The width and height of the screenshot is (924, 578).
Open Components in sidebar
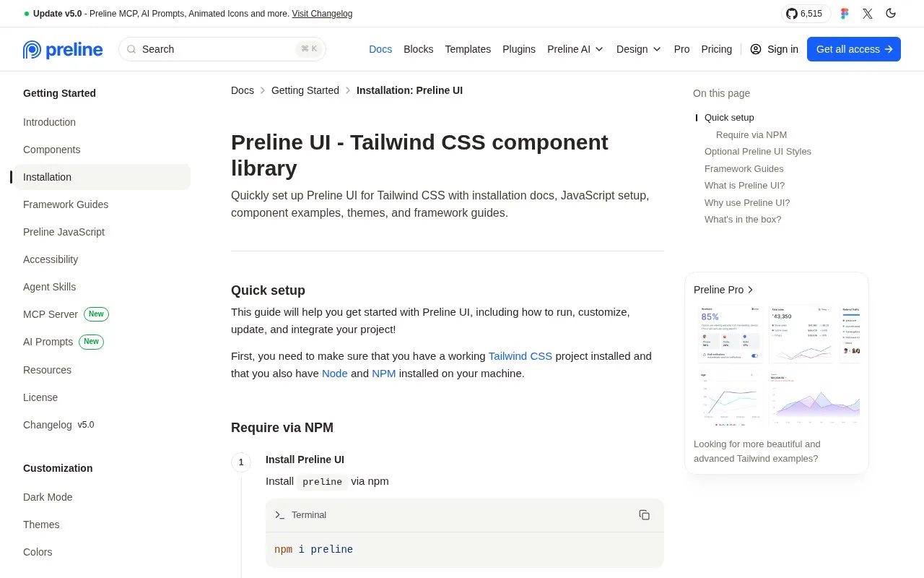pyautogui.click(x=103, y=150)
